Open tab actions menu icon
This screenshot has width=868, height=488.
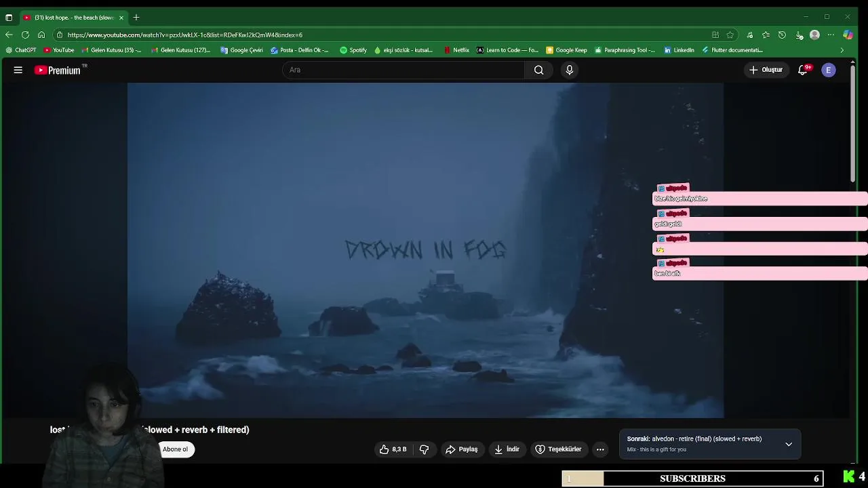point(9,17)
